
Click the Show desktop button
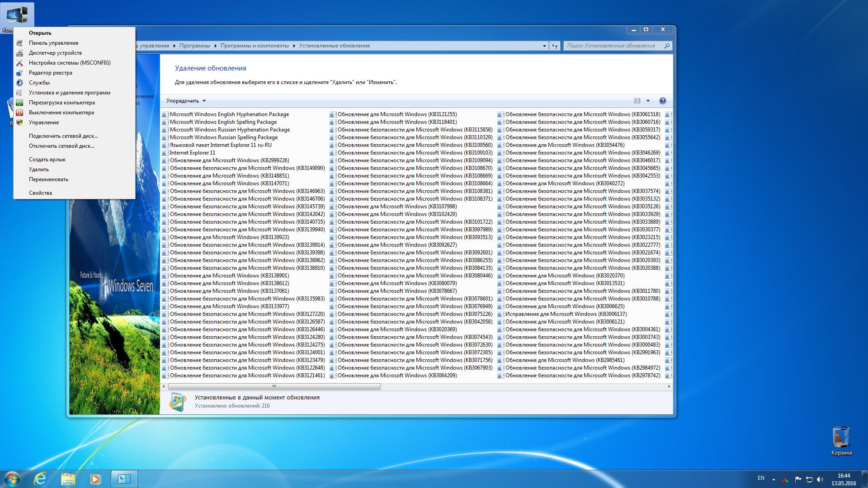tap(864, 479)
